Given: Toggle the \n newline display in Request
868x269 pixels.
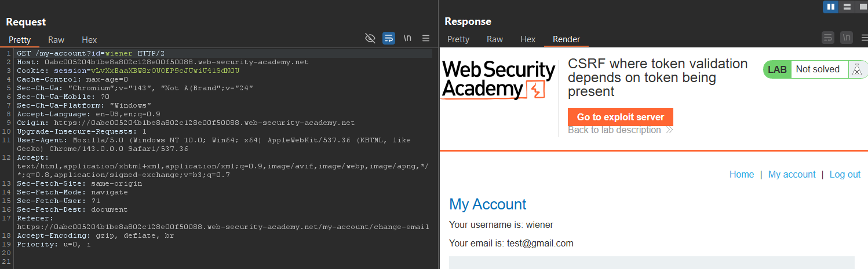Looking at the screenshot, I should (x=407, y=38).
